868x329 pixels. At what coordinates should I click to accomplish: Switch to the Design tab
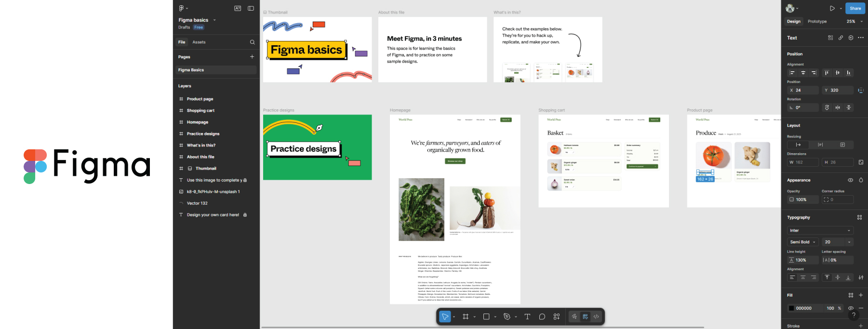[794, 21]
